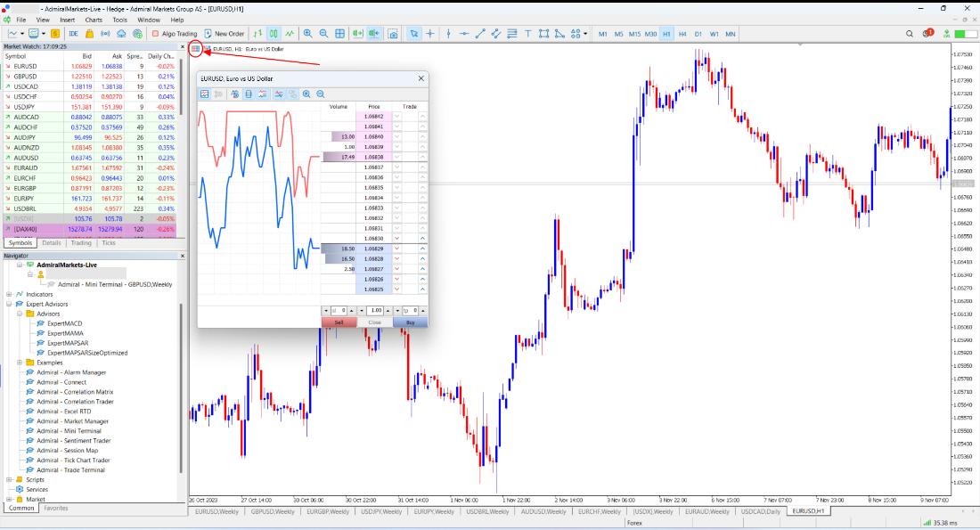This screenshot has width=980, height=530.
Task: Click the Market Watch vertical scrollbar
Action: pos(181,87)
